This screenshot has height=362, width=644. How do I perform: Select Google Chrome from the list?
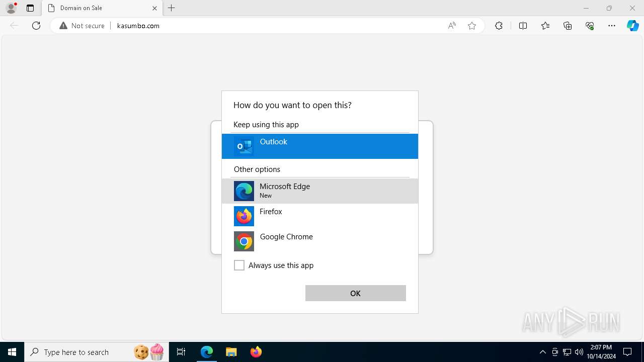click(x=320, y=241)
